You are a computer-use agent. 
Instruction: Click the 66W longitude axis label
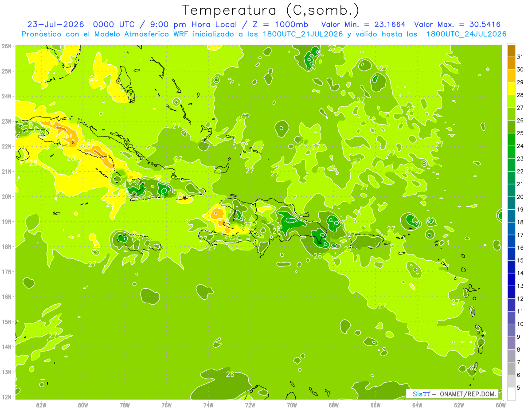[375, 405]
